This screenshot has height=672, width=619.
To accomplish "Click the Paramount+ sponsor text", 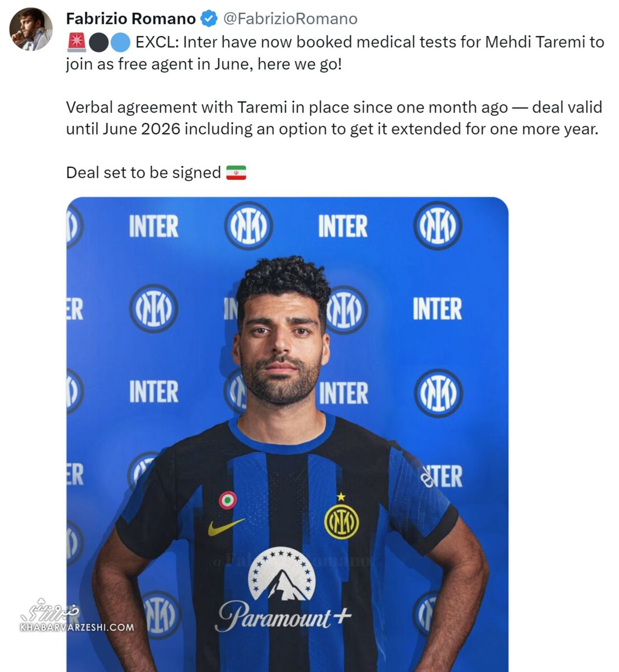I will [284, 617].
